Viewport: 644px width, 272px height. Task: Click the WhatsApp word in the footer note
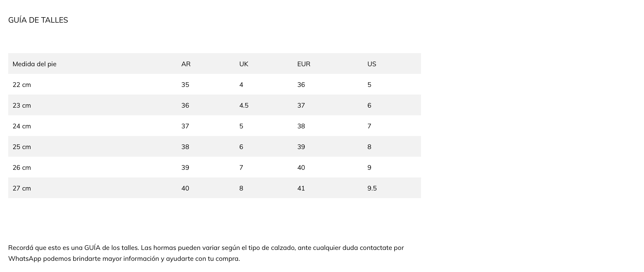(25, 259)
